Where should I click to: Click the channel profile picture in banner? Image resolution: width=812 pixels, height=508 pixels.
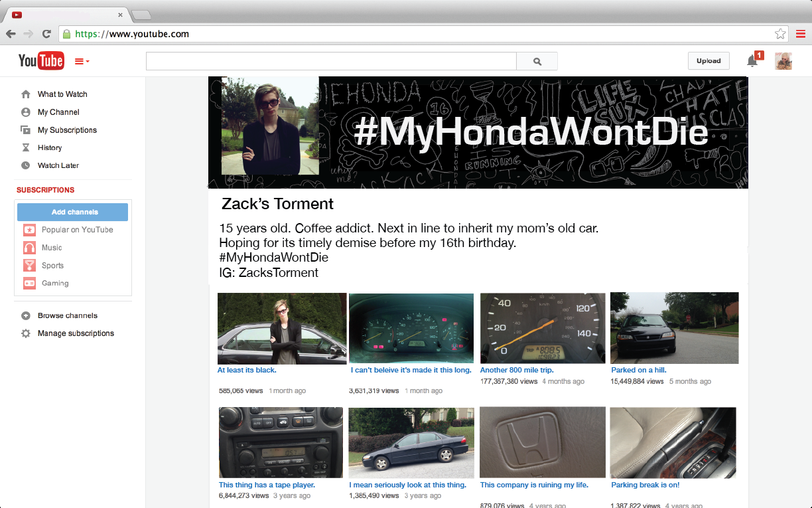tap(270, 126)
